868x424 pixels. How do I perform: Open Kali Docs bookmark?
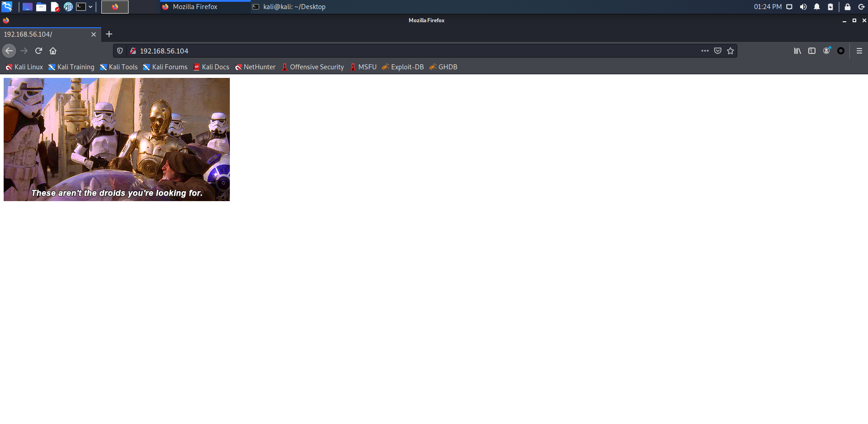tap(211, 67)
